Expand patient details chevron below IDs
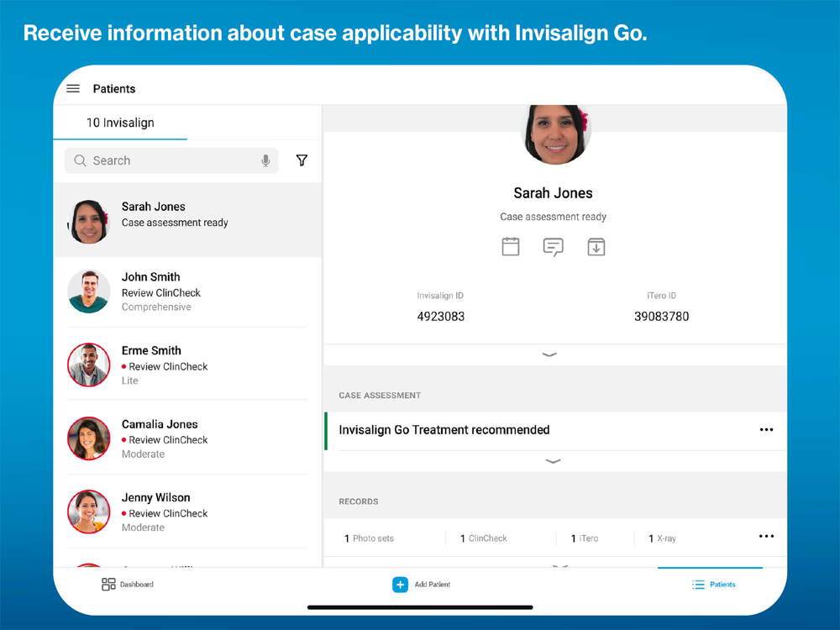 549,354
